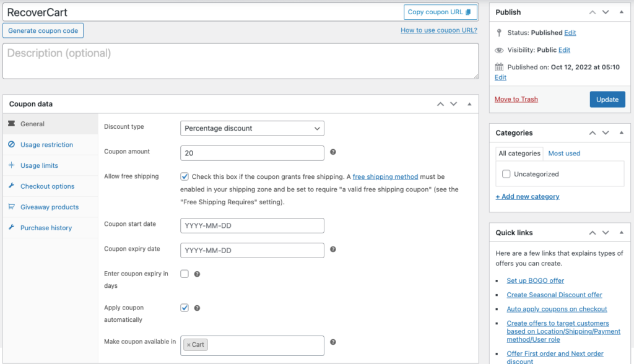The width and height of the screenshot is (634, 364).
Task: Click help icon for Apply coupon automatically
Action: (x=197, y=308)
